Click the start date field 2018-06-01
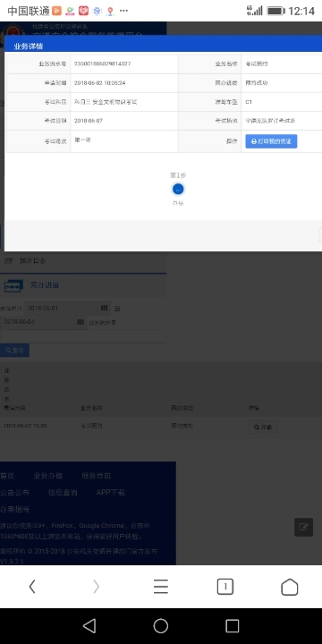The width and height of the screenshot is (322, 644). [x=61, y=308]
